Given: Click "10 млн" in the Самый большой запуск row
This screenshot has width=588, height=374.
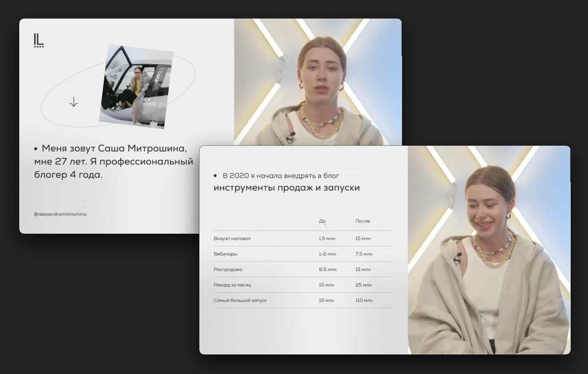Looking at the screenshot, I should 326,300.
